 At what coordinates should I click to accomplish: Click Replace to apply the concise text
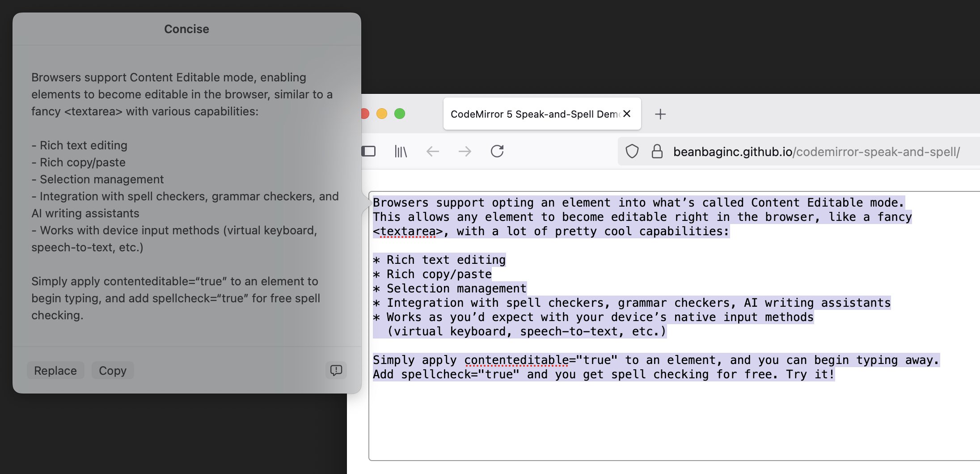coord(55,370)
